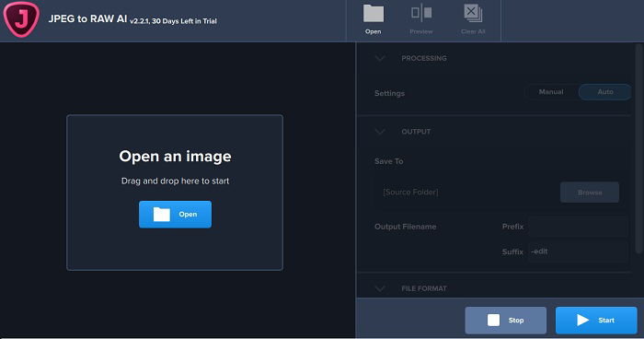
Task: Click the blue Open button in drop area
Action: (x=175, y=215)
